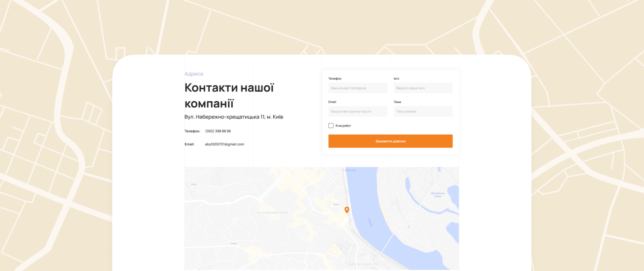Image resolution: width=644 pixels, height=271 pixels.
Task: Click the orange location pin on map
Action: (347, 209)
